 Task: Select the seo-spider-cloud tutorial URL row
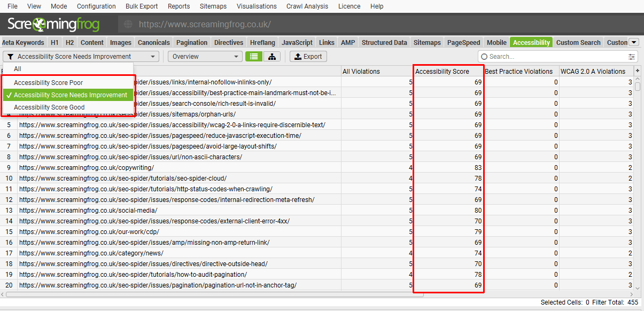(317, 178)
